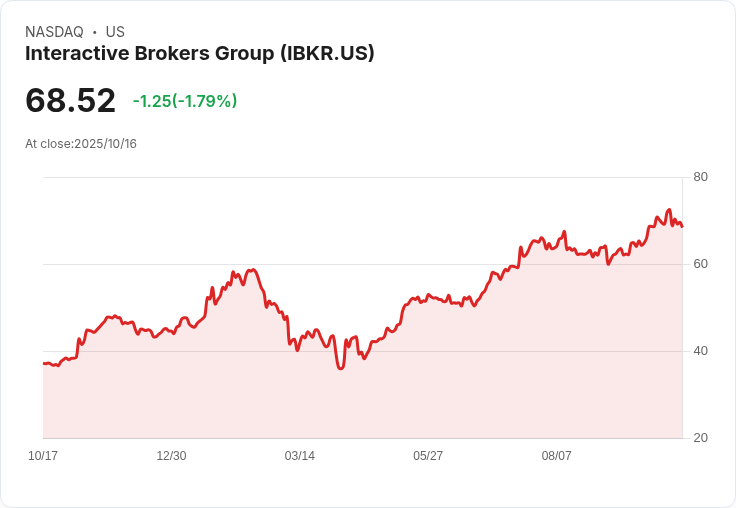Select the 10/17 date on x-axis
Screen dimensions: 736x508
(43, 456)
